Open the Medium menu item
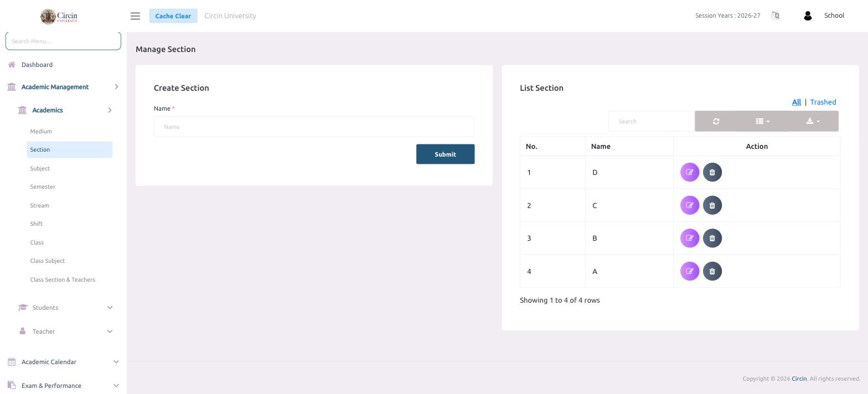 41,131
